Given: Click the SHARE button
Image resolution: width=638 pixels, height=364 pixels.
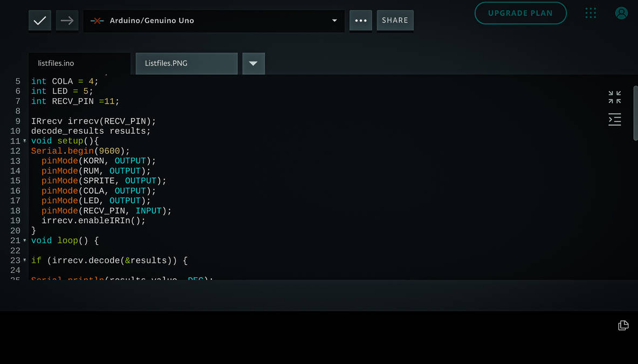Looking at the screenshot, I should tap(395, 20).
